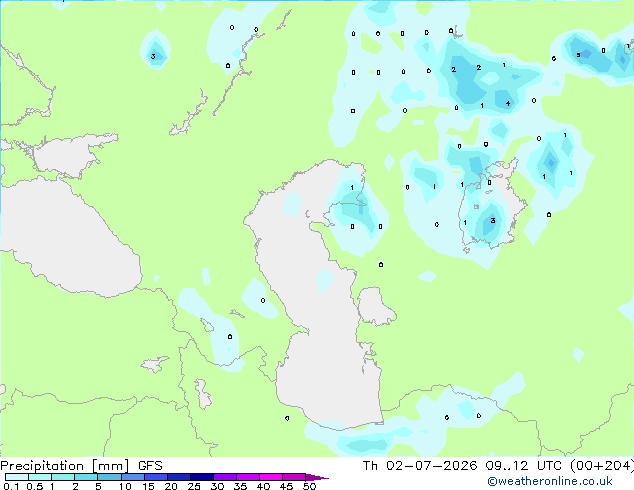Click the legend label '20'
The image size is (634, 490).
[171, 486]
